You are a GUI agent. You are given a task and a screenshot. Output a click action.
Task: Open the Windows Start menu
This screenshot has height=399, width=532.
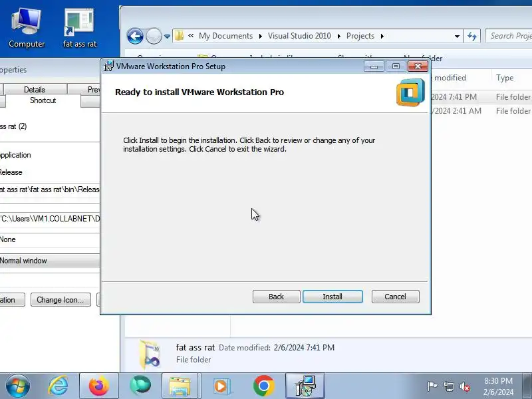tap(17, 386)
